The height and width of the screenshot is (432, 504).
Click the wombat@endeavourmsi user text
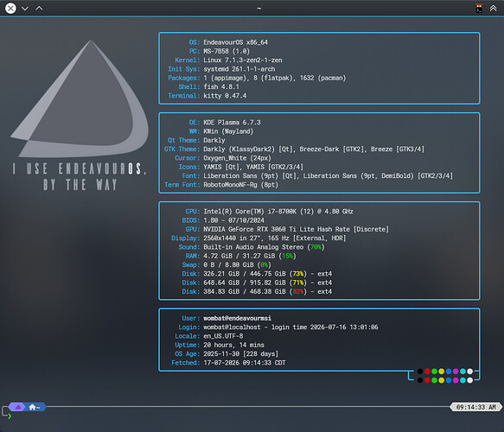[x=237, y=318]
